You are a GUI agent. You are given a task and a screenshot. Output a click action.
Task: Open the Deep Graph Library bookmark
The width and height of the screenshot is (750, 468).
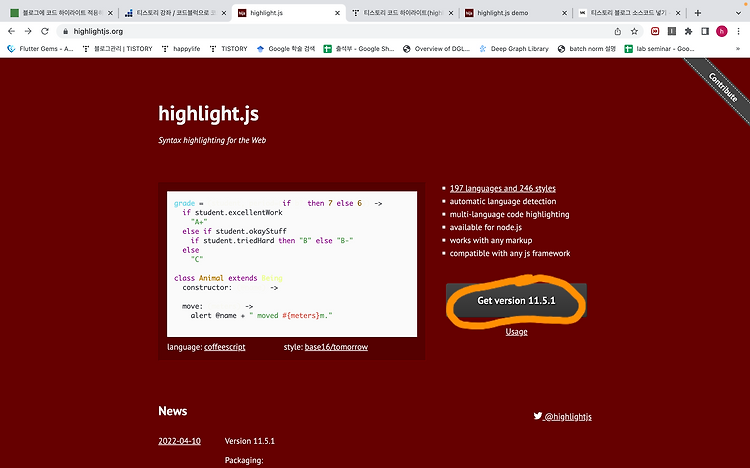pos(514,48)
